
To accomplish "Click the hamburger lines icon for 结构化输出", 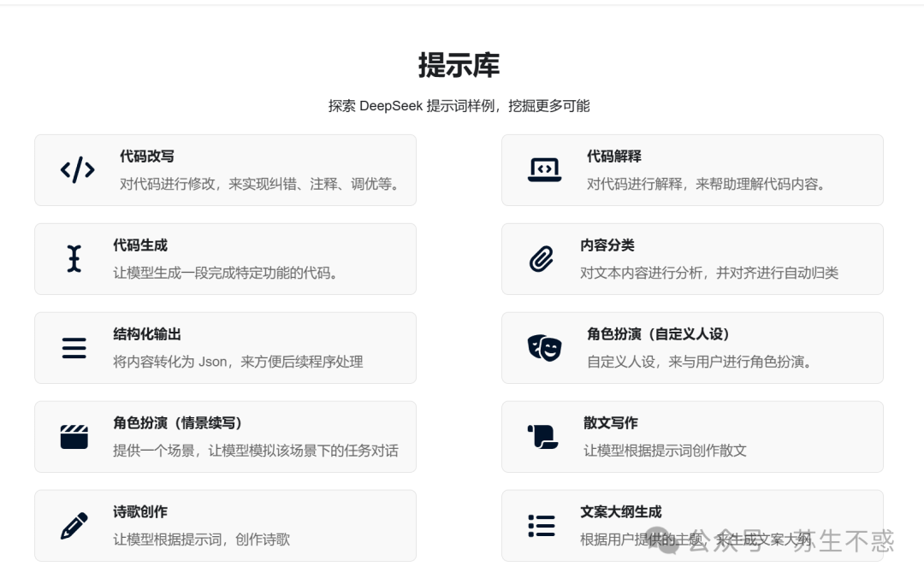I will 74,348.
